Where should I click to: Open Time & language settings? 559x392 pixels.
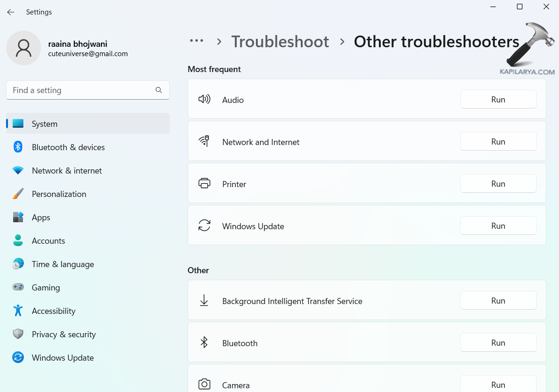63,264
